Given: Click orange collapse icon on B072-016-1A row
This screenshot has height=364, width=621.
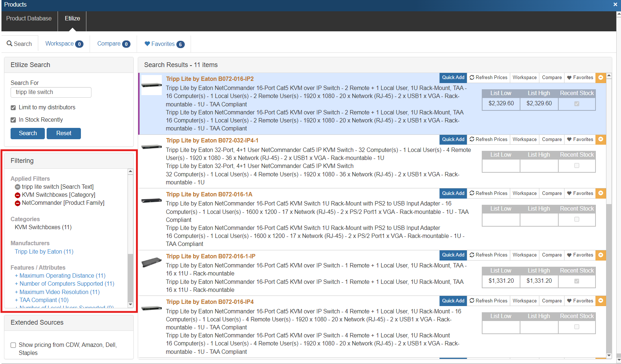Looking at the screenshot, I should [601, 193].
